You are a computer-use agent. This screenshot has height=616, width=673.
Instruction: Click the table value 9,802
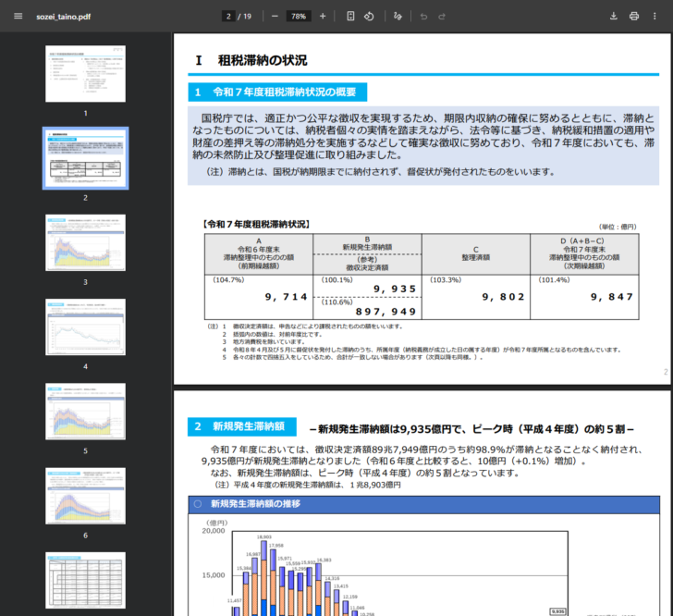503,297
